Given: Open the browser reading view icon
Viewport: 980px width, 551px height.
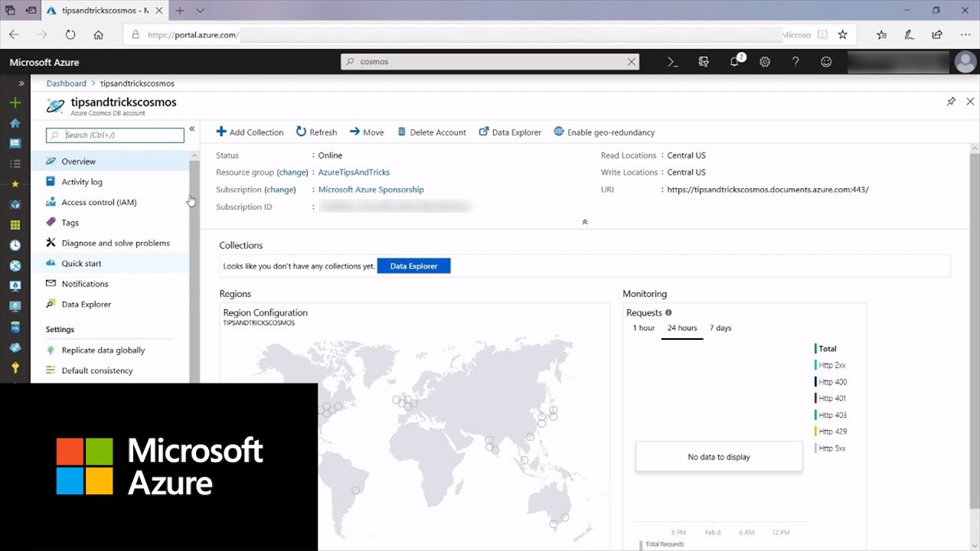Looking at the screenshot, I should coord(822,34).
